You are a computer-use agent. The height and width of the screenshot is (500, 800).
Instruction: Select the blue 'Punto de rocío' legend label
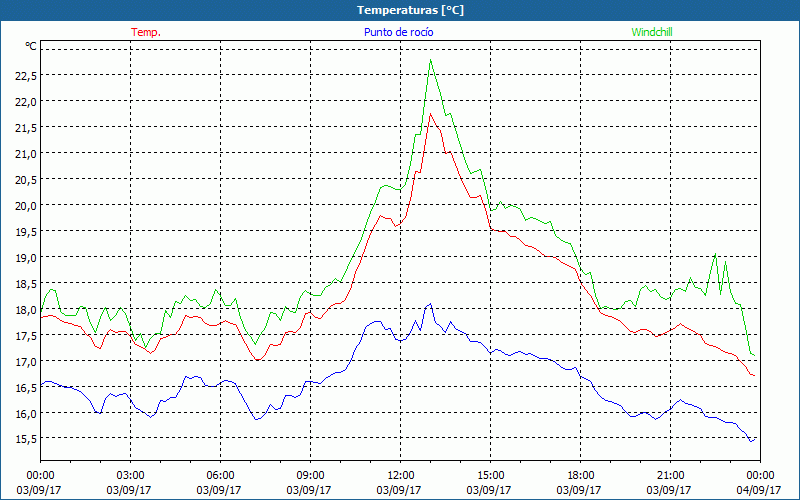(x=398, y=32)
